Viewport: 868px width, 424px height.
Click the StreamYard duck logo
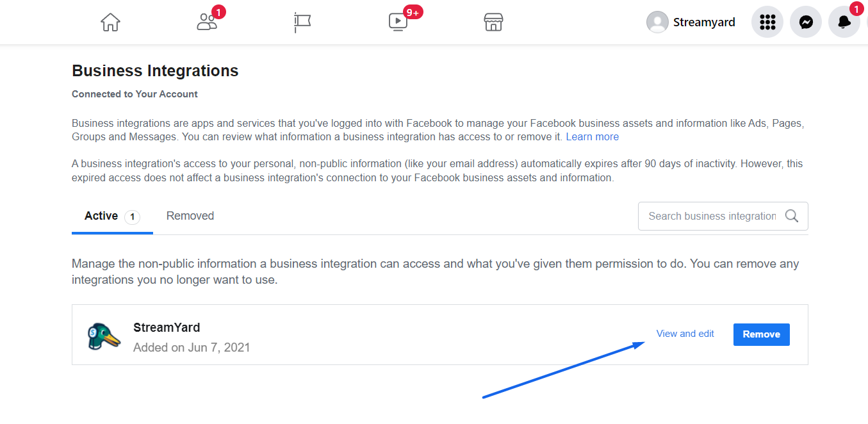[104, 336]
